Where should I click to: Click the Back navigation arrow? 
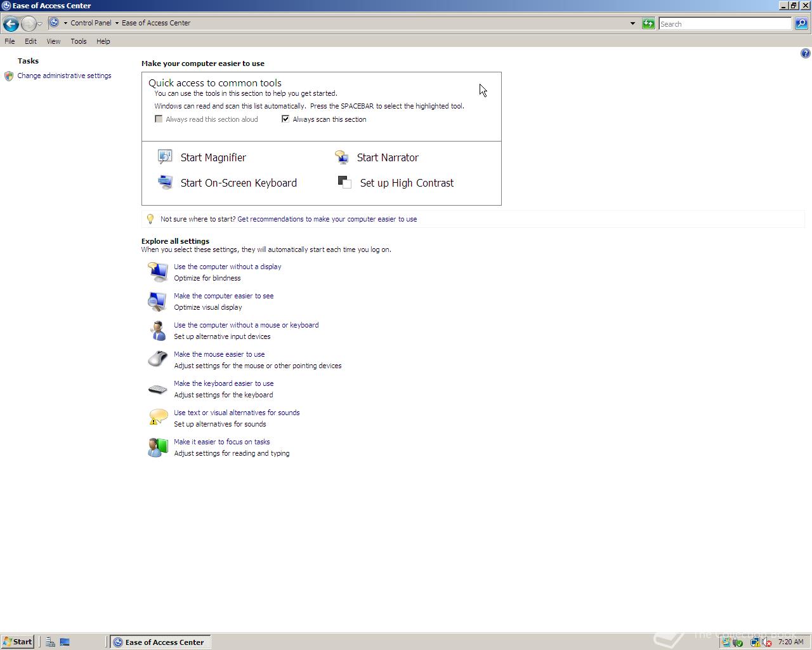click(x=10, y=23)
